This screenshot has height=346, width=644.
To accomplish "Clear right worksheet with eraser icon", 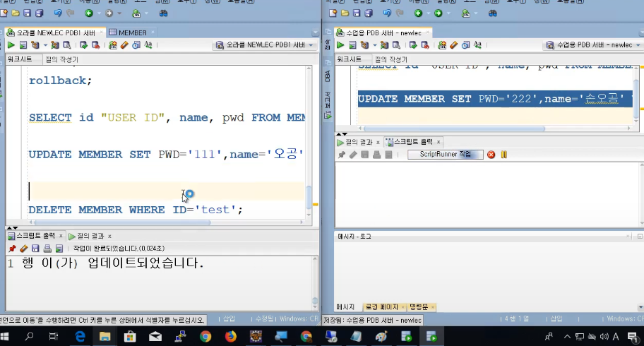I will pos(453,45).
